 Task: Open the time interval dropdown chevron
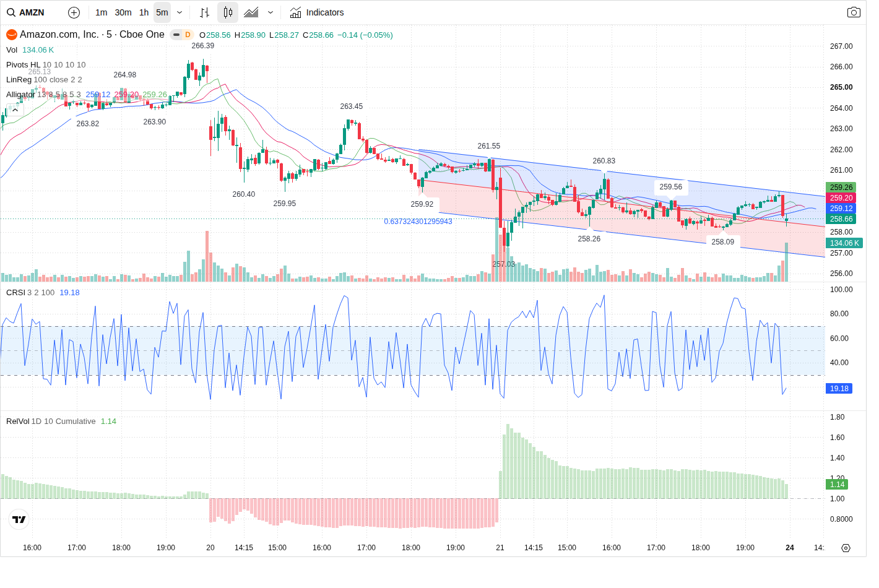click(180, 12)
